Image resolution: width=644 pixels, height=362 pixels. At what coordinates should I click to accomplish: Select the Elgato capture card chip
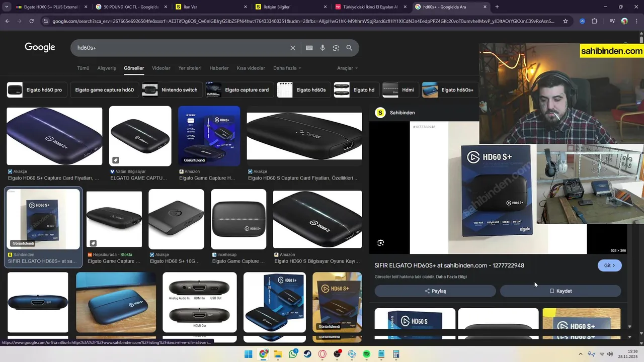click(x=239, y=90)
